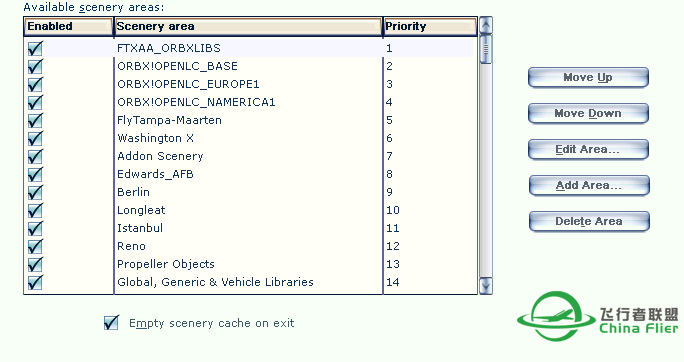Click the scroll up arrow of the list
The image size is (684, 362).
[x=486, y=25]
